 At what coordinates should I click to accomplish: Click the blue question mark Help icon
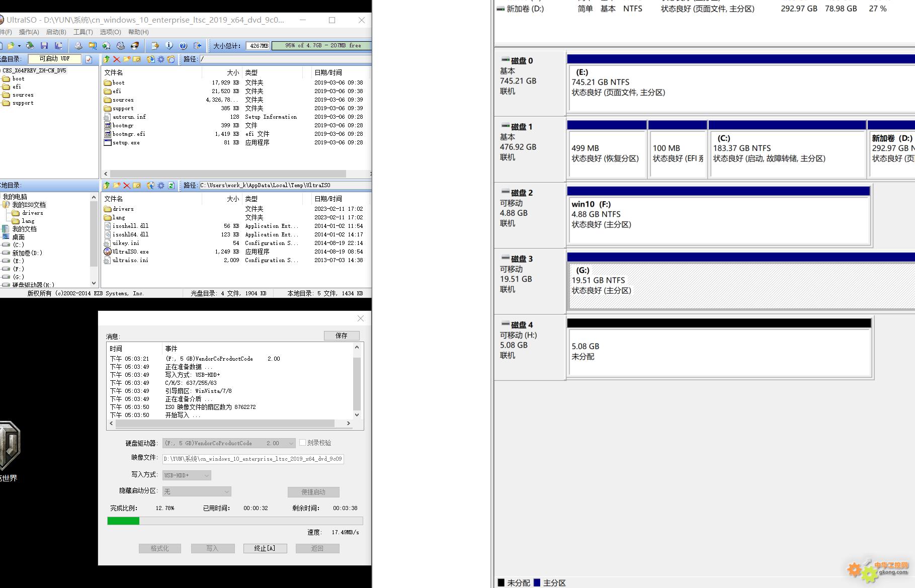(183, 46)
